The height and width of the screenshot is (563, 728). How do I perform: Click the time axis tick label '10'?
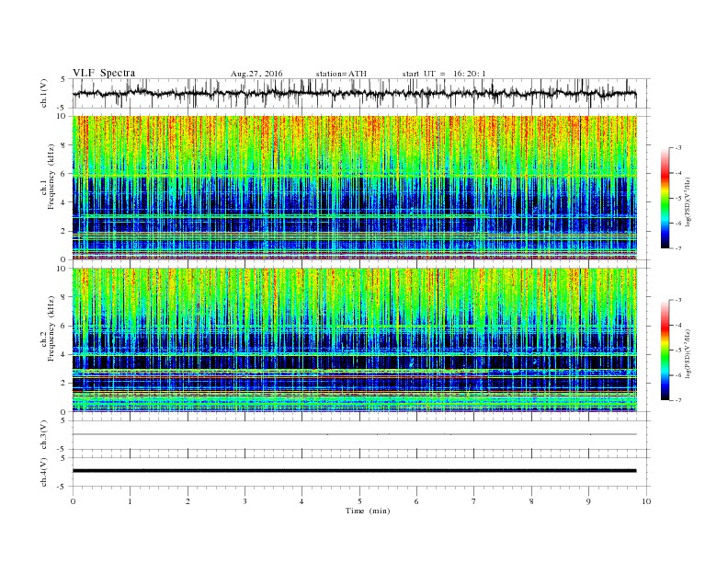pos(646,501)
